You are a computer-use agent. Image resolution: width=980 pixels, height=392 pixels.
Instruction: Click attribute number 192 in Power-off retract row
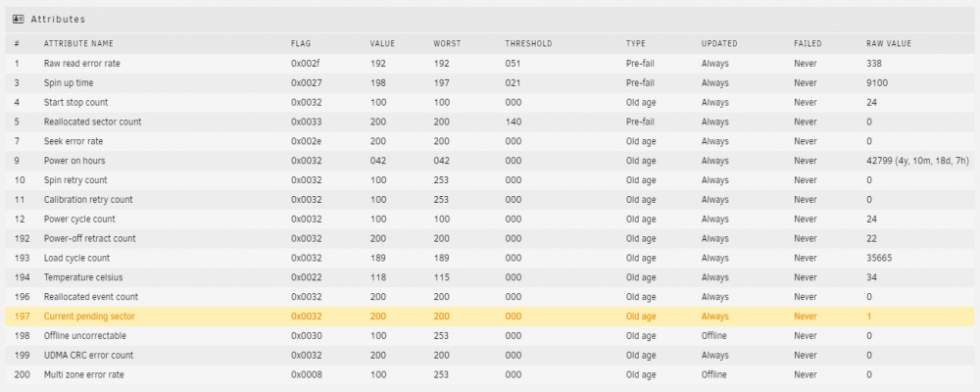coord(21,238)
